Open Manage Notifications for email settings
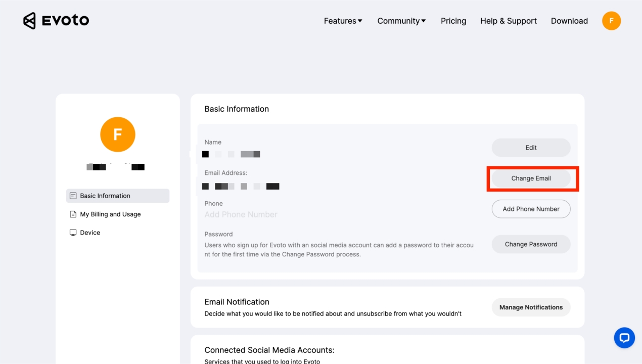Viewport: 642px width, 364px height. [x=531, y=307]
